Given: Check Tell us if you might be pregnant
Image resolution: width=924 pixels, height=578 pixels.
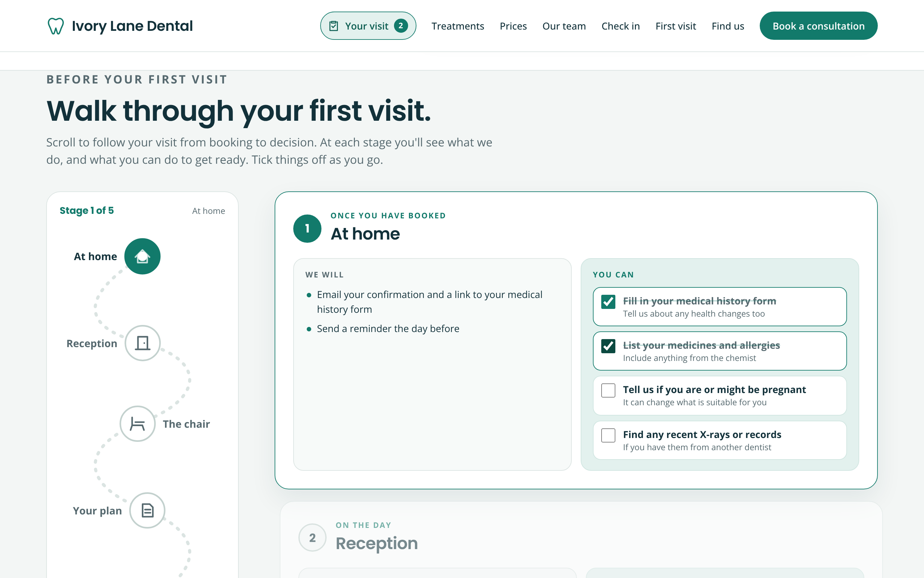Looking at the screenshot, I should (608, 391).
